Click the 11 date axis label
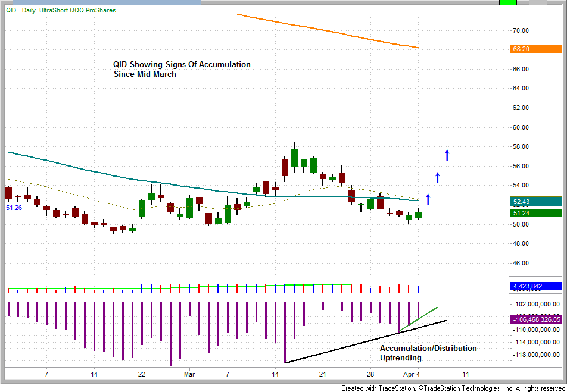Screen dimensions: 567x392 [466, 374]
